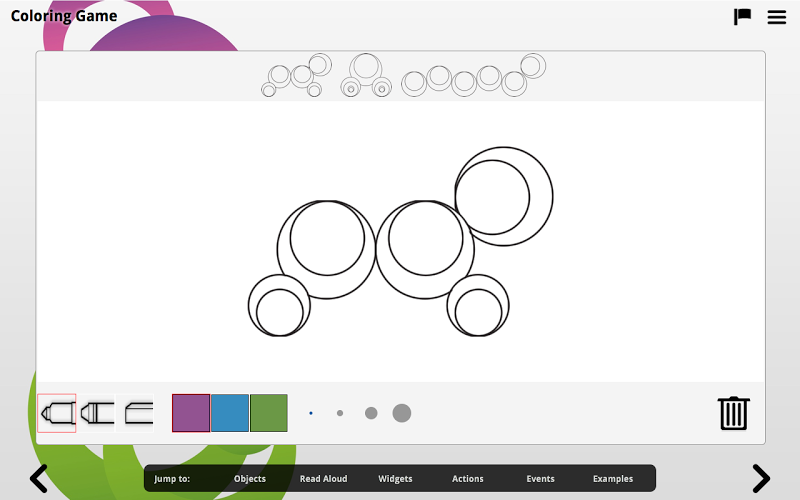Choose the green color swatch

pos(269,413)
